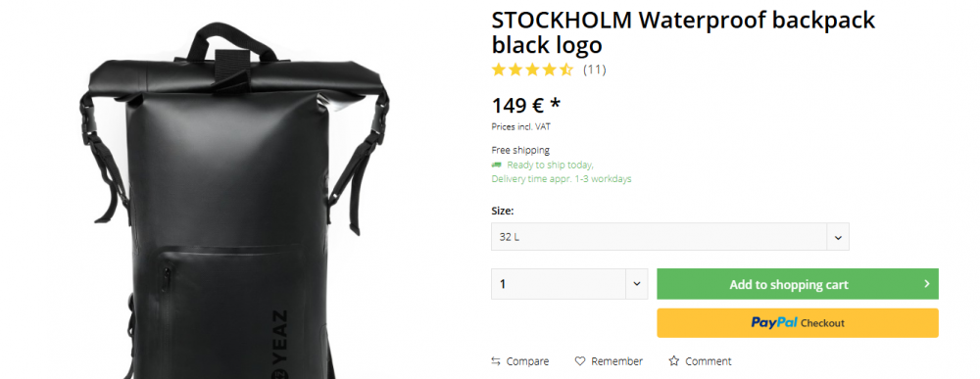
Task: Click the arrow chevron on Add to shopping cart
Action: coord(927,284)
